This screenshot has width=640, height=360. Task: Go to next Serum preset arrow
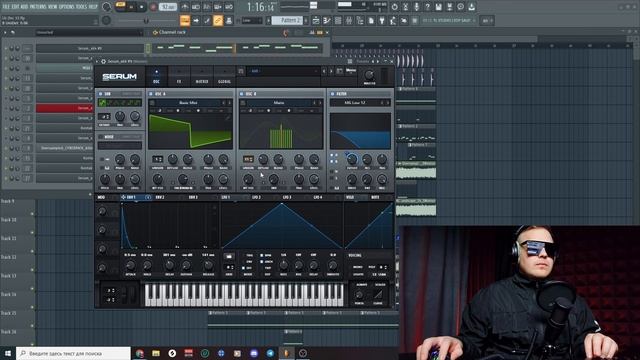coord(331,71)
